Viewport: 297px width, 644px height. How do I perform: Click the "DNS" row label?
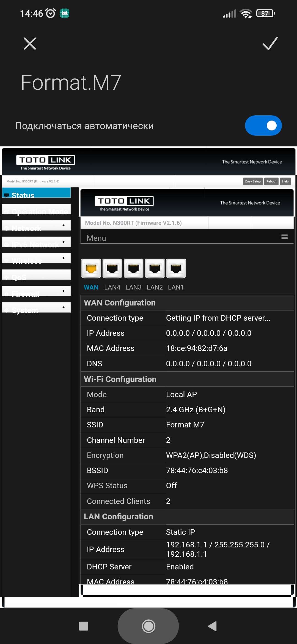(94, 364)
